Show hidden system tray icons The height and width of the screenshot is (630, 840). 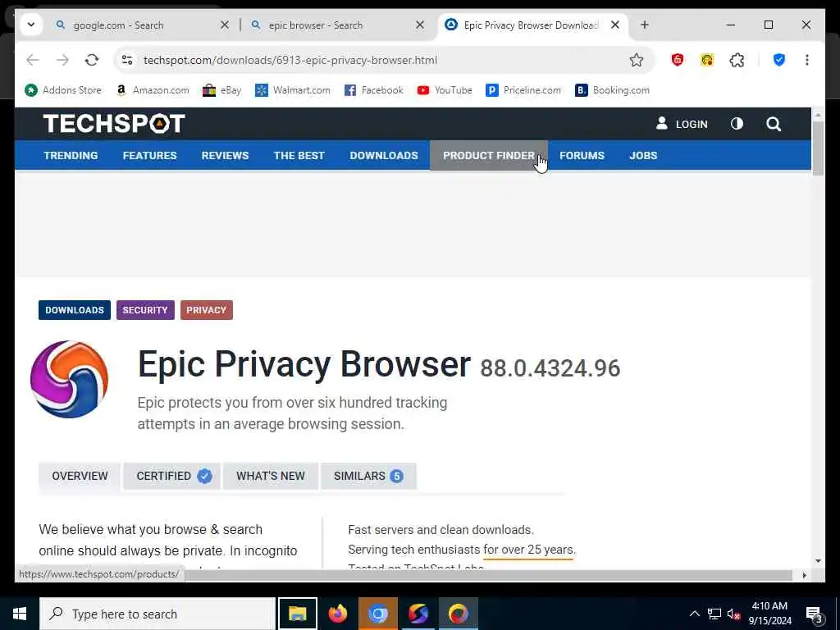pos(694,614)
